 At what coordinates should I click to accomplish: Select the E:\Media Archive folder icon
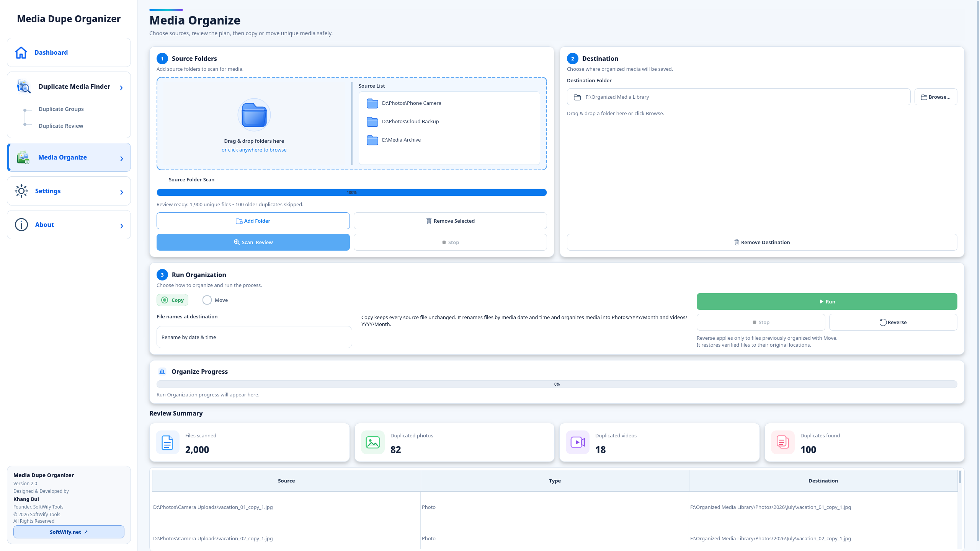pyautogui.click(x=372, y=140)
